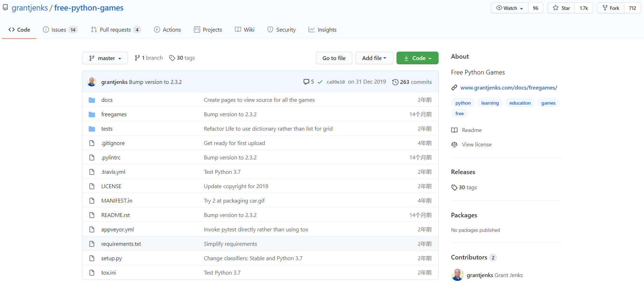644x283 pixels.
Task: Star this repository
Action: pos(561,8)
